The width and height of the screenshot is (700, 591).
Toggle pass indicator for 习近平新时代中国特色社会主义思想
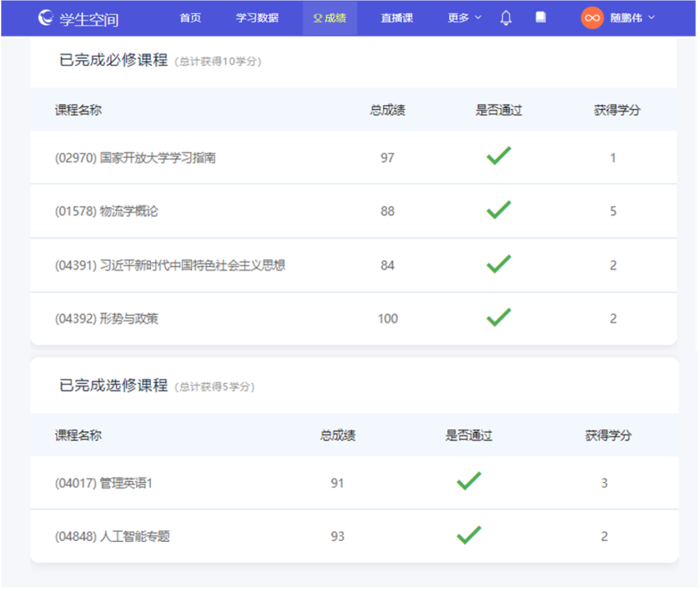pos(498,264)
